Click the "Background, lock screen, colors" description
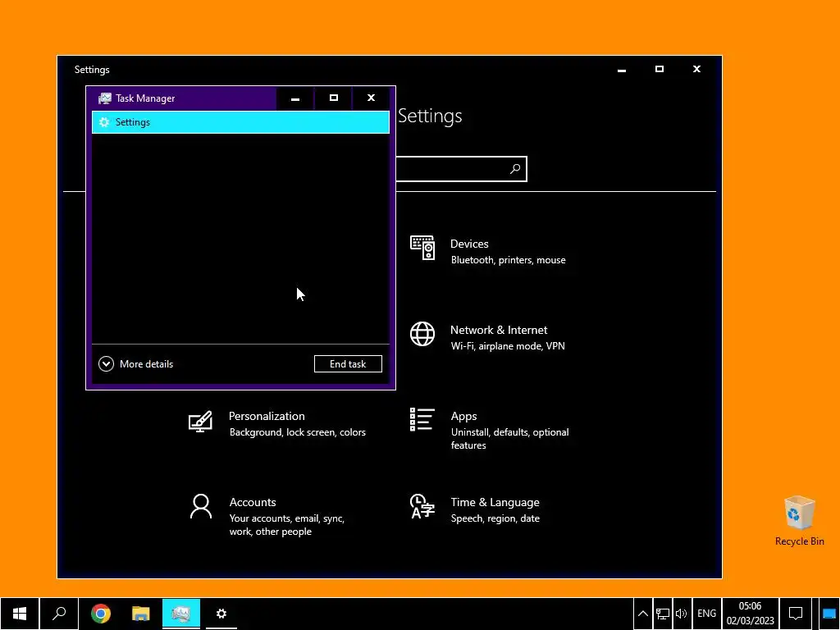 (x=297, y=432)
